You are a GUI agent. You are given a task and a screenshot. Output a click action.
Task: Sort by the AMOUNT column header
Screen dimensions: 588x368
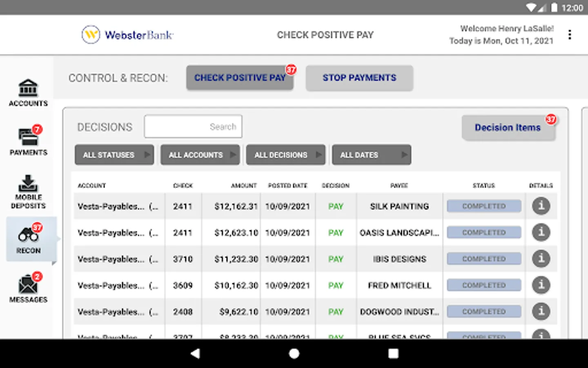(x=244, y=186)
